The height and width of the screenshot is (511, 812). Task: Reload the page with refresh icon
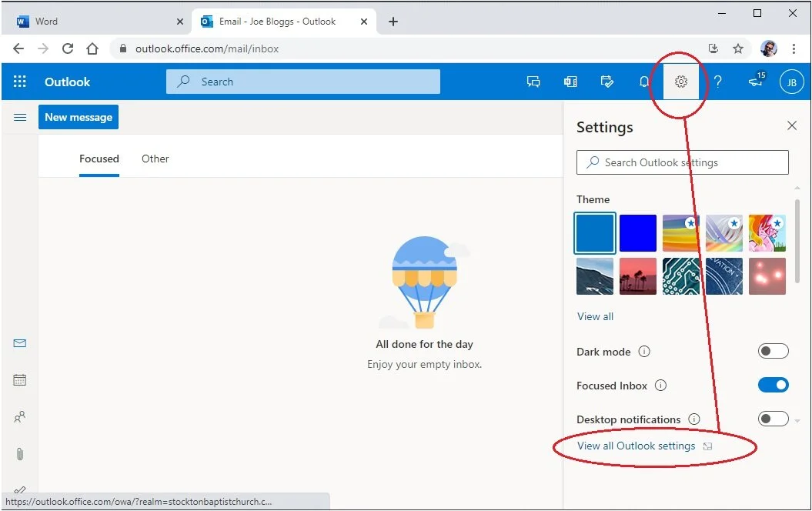click(67, 48)
